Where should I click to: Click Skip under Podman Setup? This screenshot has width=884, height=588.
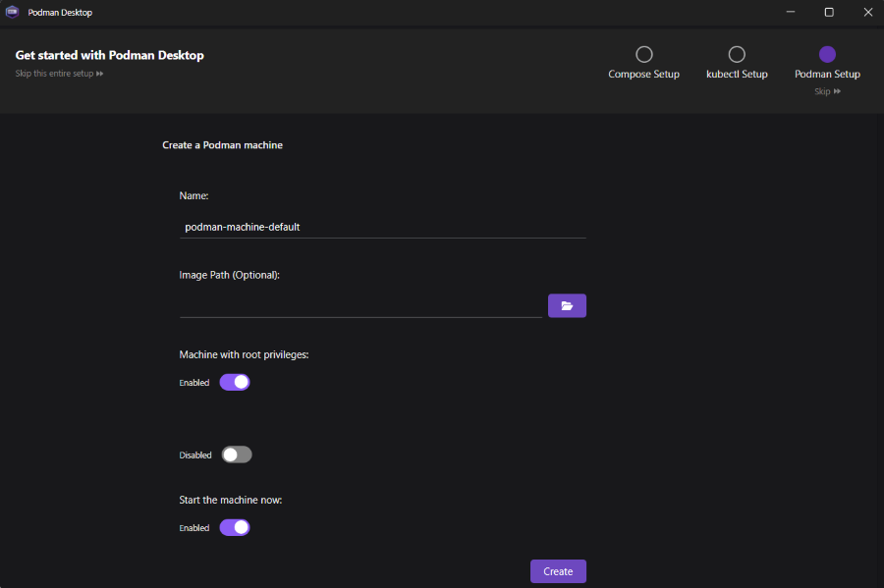coord(827,91)
